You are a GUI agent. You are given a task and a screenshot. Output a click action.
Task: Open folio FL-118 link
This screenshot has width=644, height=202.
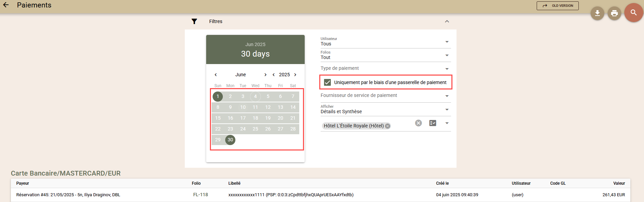click(x=200, y=195)
